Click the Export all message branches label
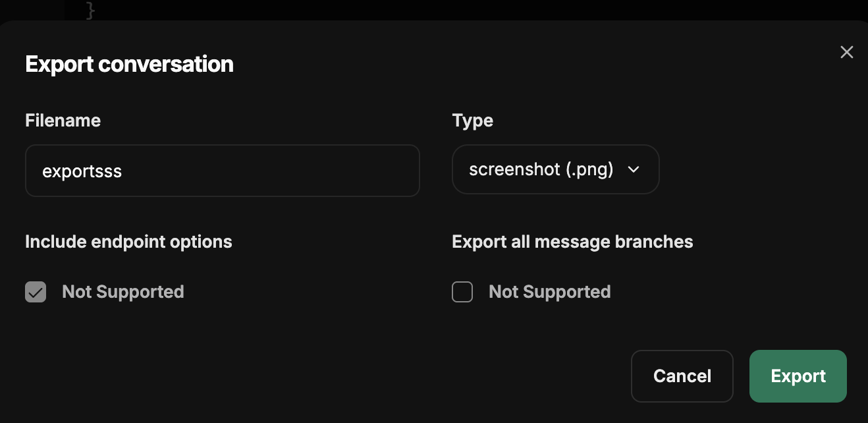The height and width of the screenshot is (423, 868). click(x=573, y=242)
